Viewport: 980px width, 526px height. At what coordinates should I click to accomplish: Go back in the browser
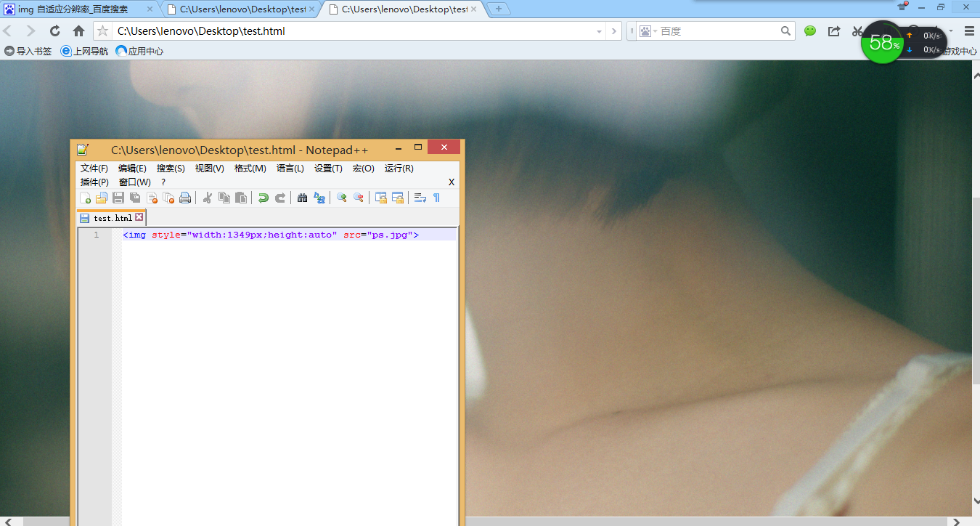point(8,31)
